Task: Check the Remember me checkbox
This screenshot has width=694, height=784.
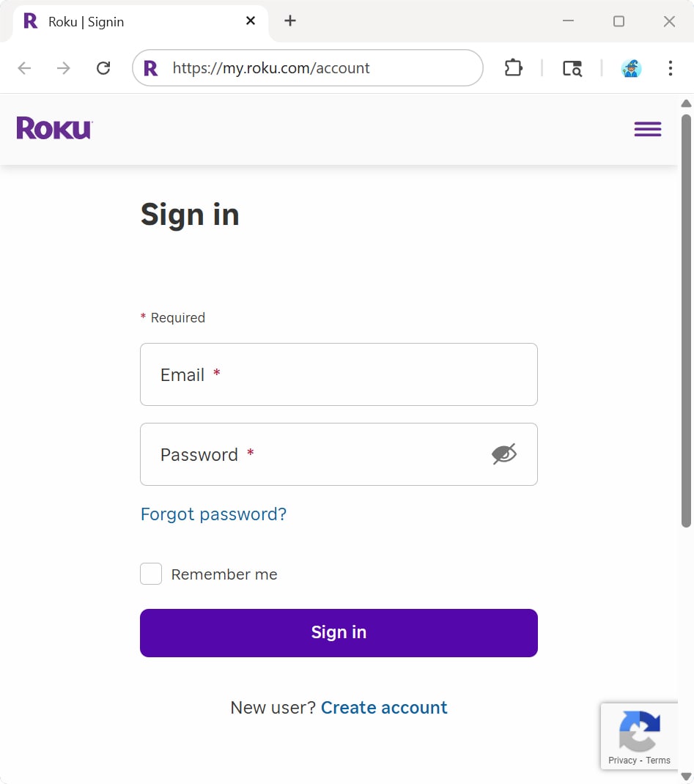Action: (151, 574)
